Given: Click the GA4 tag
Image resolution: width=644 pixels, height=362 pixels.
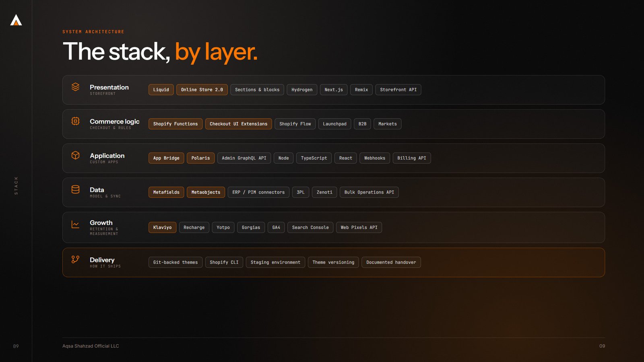Looking at the screenshot, I should [276, 228].
